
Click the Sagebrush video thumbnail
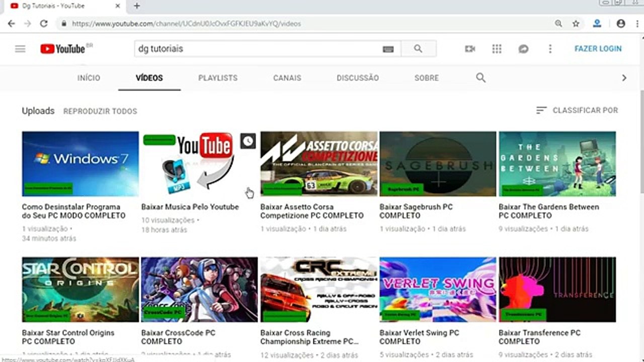(438, 164)
